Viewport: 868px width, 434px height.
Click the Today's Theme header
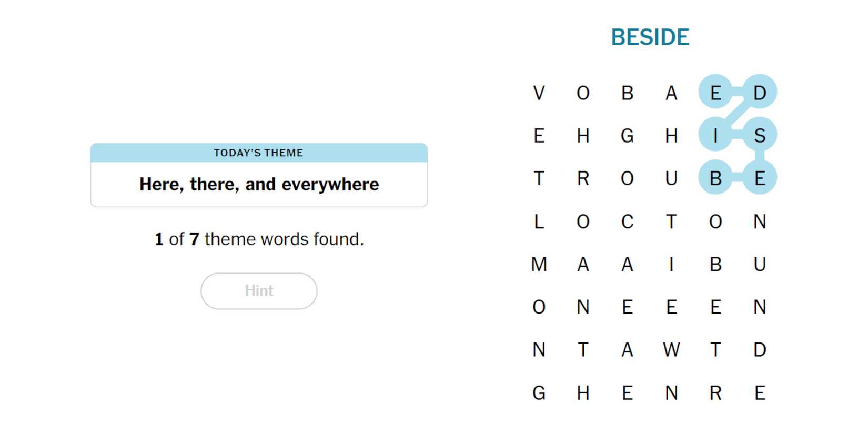(259, 153)
